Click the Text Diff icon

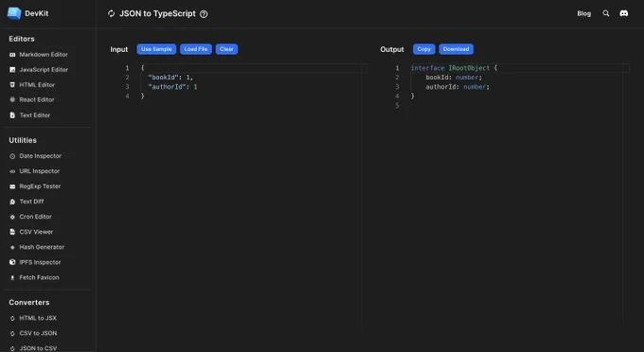[x=12, y=202]
